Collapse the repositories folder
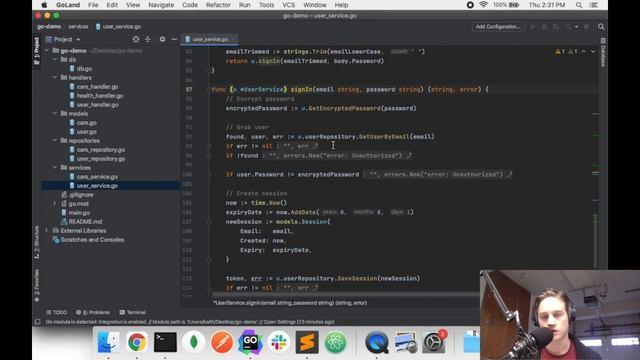640x360 pixels. pyautogui.click(x=55, y=140)
